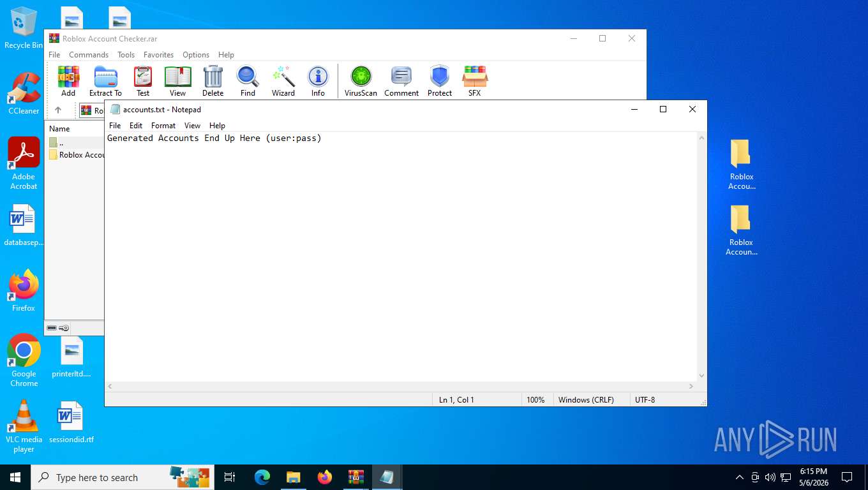The height and width of the screenshot is (490, 868).
Task: Open Microsoft Edge from the taskbar
Action: [x=262, y=477]
